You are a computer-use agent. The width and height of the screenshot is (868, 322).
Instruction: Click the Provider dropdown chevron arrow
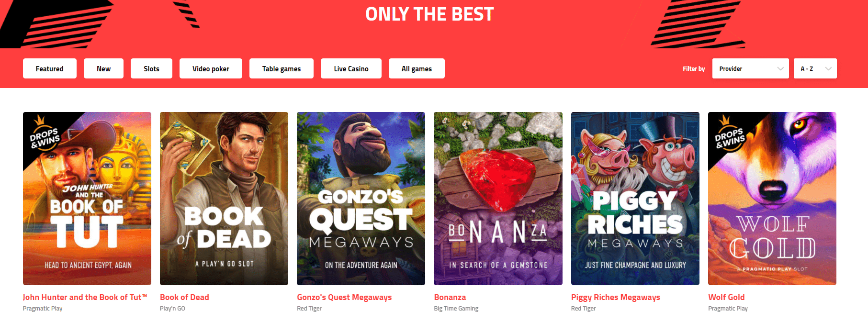tap(780, 69)
